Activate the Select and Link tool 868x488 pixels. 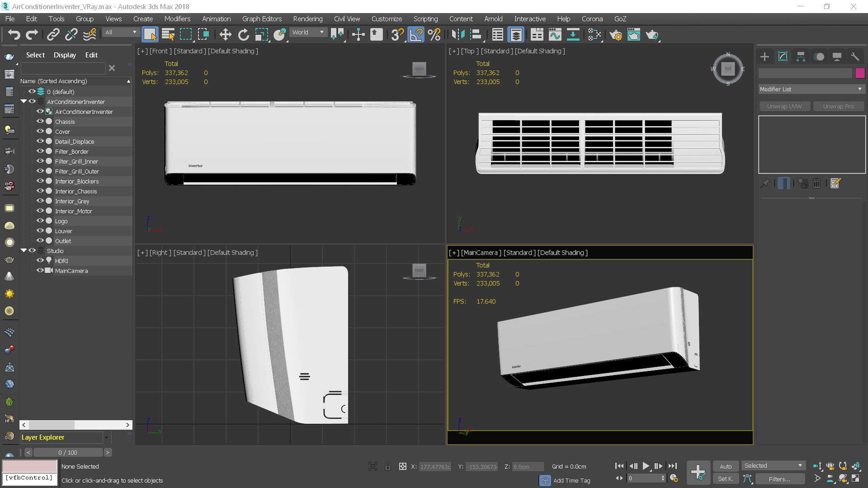pos(53,35)
